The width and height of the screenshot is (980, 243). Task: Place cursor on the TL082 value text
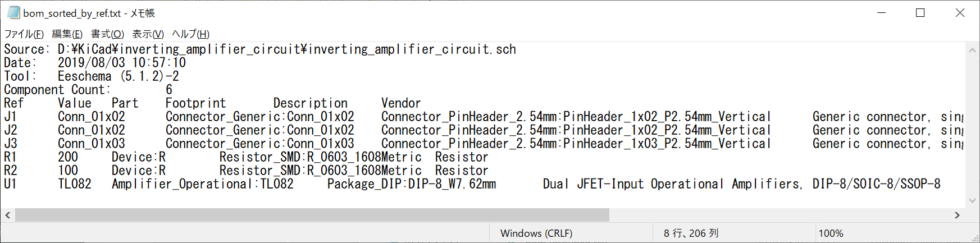pyautogui.click(x=74, y=184)
